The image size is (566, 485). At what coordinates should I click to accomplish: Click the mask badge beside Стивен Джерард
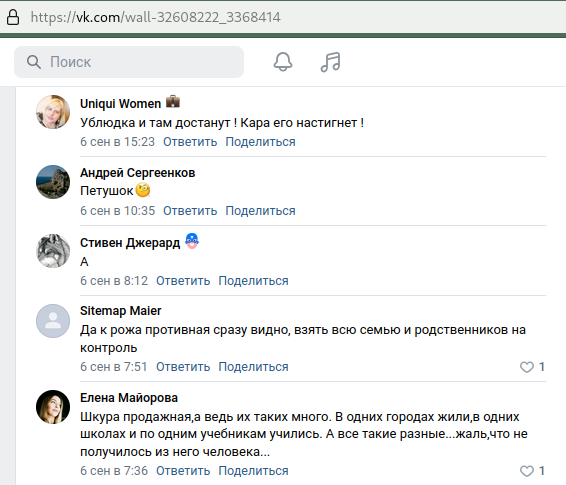(192, 241)
